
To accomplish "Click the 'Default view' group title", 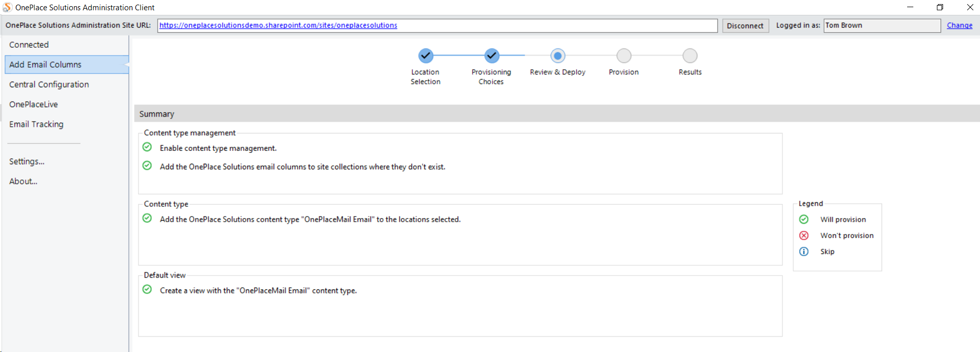I will (165, 275).
